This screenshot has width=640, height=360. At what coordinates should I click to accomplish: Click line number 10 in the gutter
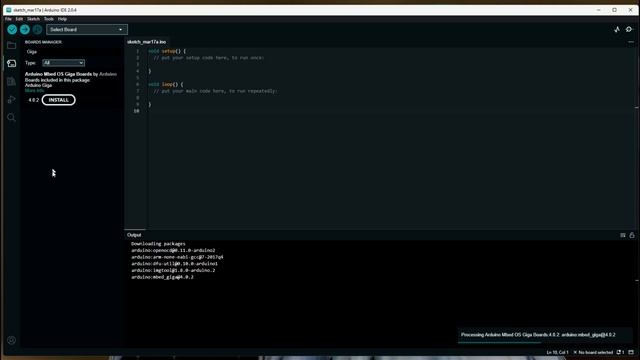(136, 111)
